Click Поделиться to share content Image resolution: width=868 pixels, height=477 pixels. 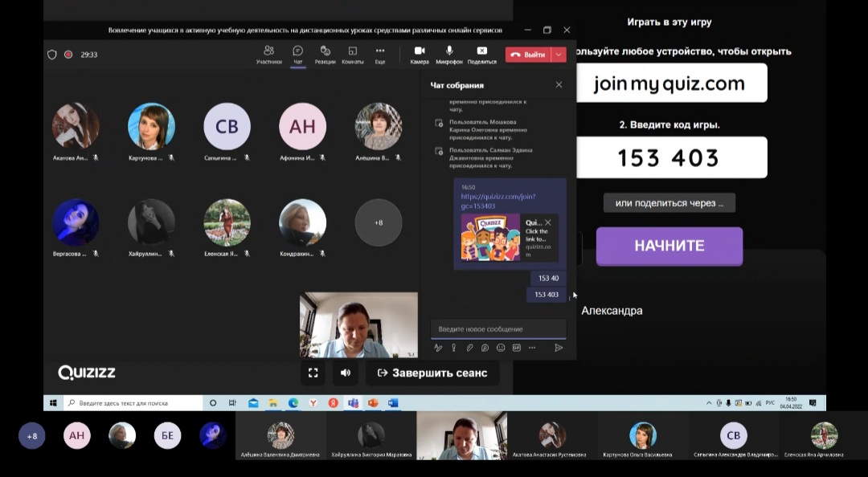(x=481, y=54)
